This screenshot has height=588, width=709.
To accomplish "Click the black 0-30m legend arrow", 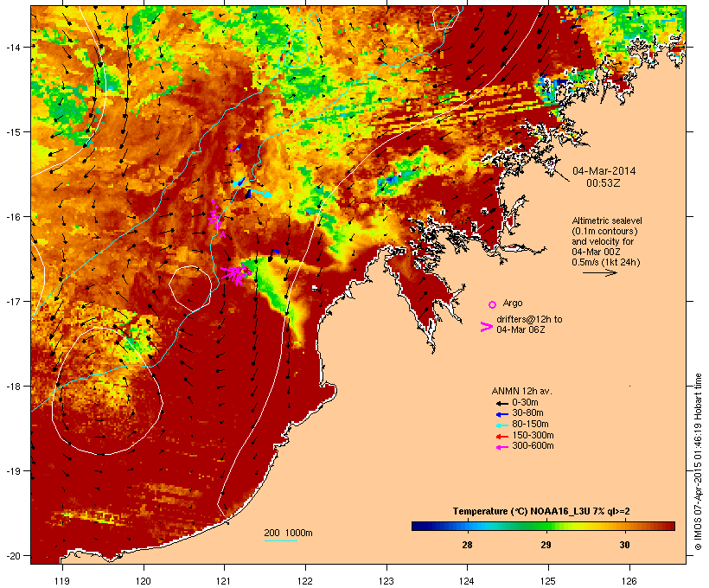I will click(501, 404).
